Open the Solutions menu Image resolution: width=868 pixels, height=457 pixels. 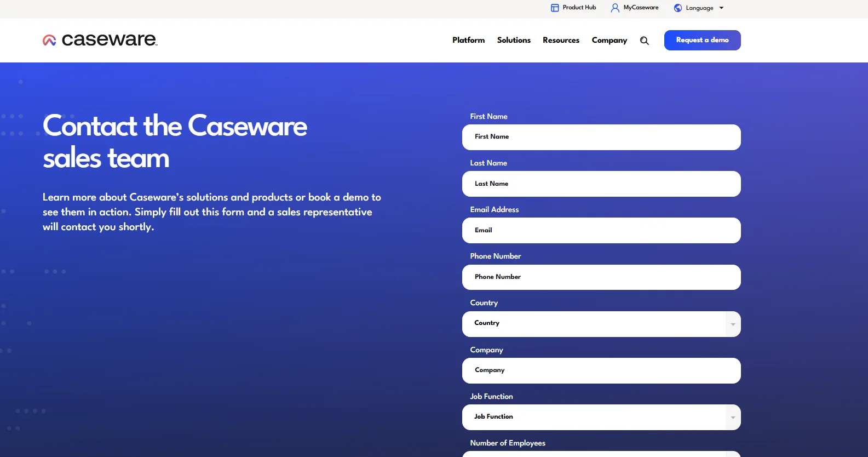[x=514, y=40]
